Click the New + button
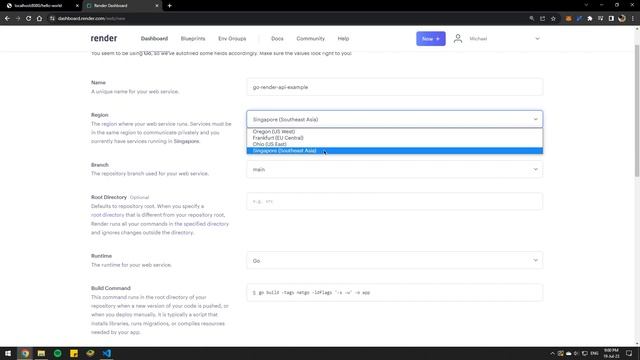 tap(431, 39)
